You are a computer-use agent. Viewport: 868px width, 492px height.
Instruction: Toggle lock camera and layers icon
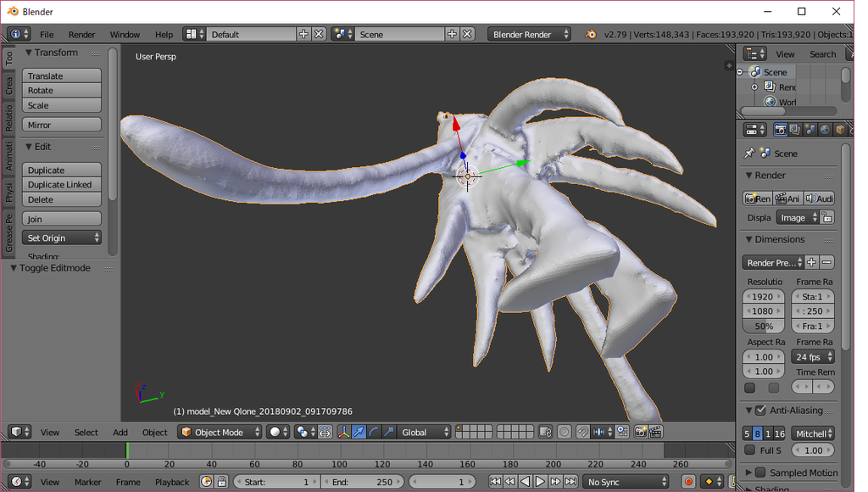tap(545, 432)
